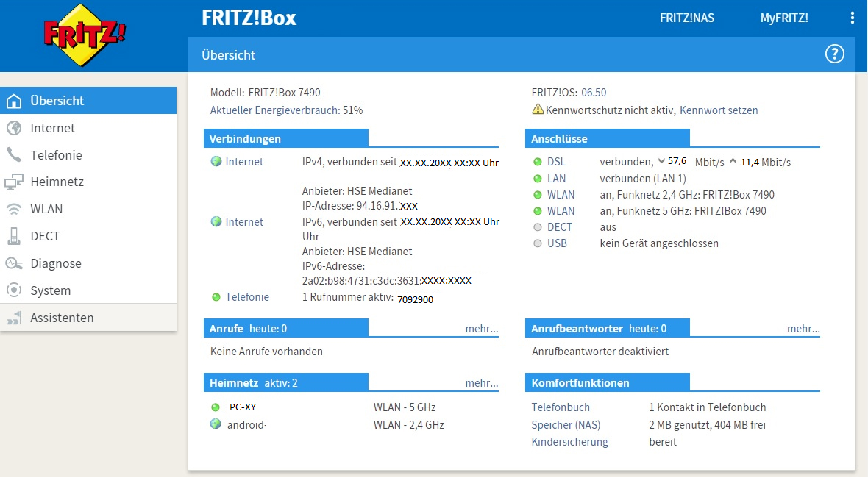Open the WLAN sidebar menu
This screenshot has height=478, width=868.
[88, 209]
